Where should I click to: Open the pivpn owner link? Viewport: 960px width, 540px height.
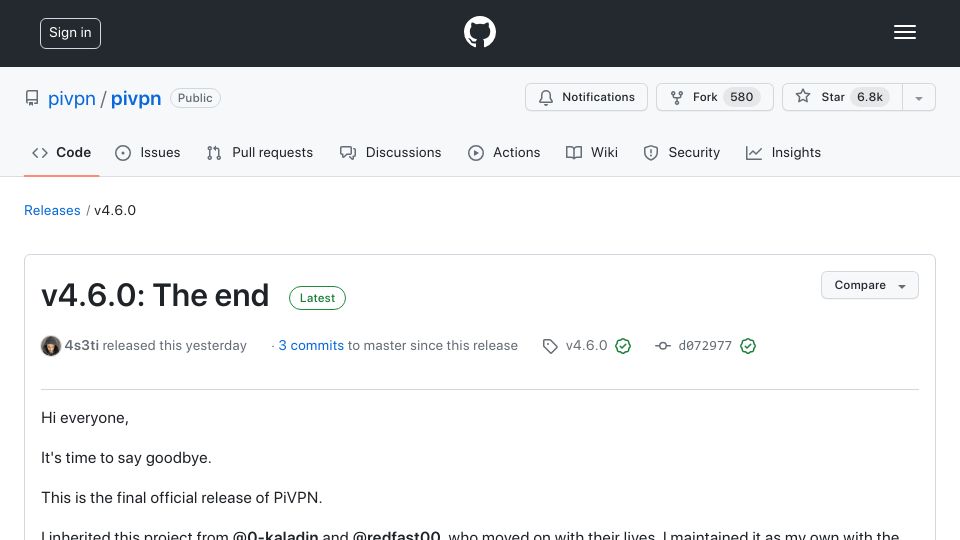[x=72, y=98]
